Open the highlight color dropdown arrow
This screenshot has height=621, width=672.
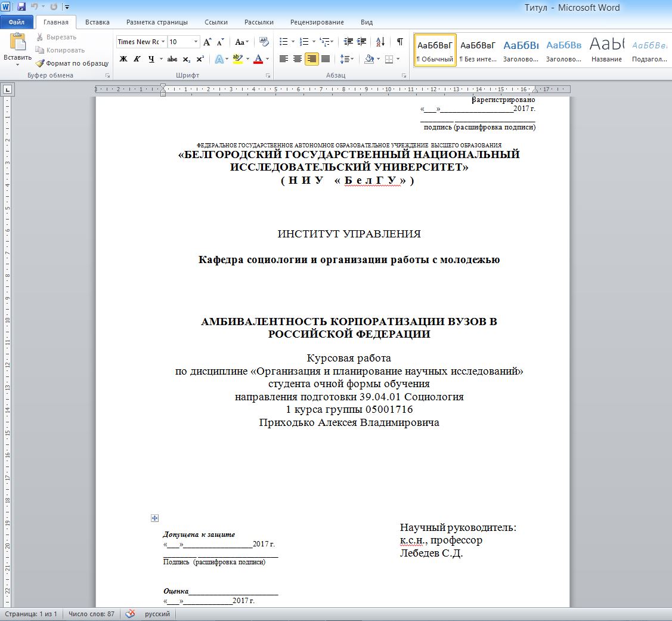tap(247, 58)
